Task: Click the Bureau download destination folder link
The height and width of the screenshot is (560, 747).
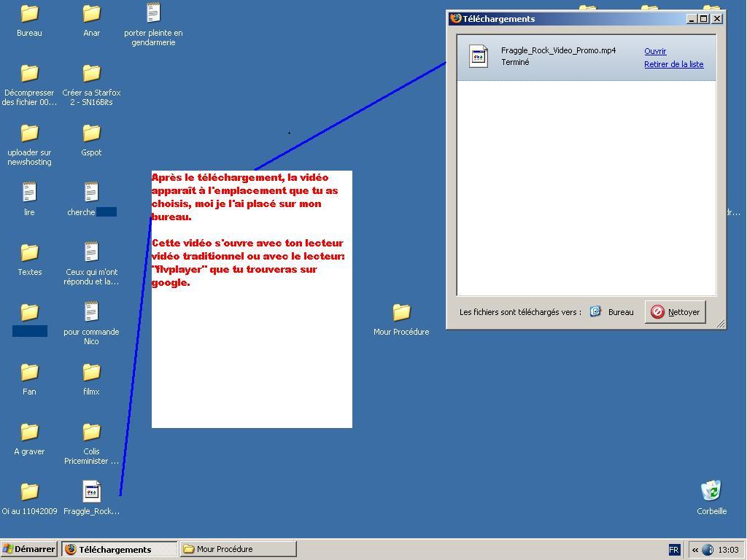Action: 620,312
